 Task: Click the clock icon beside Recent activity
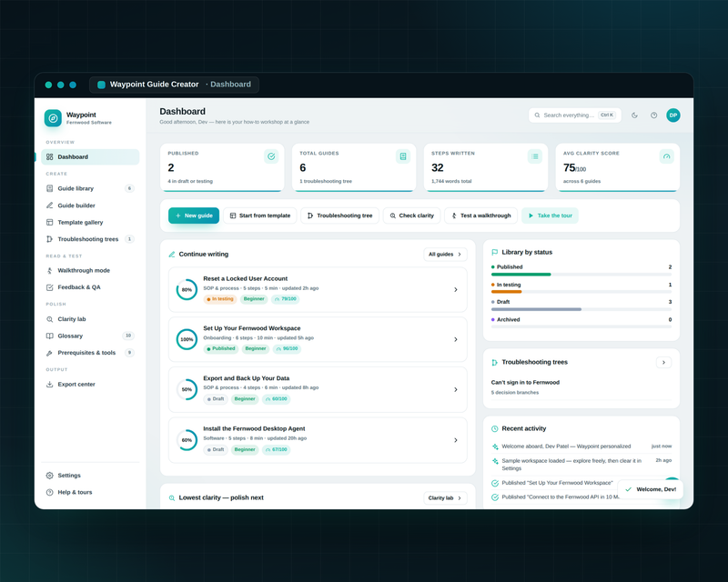(494, 428)
